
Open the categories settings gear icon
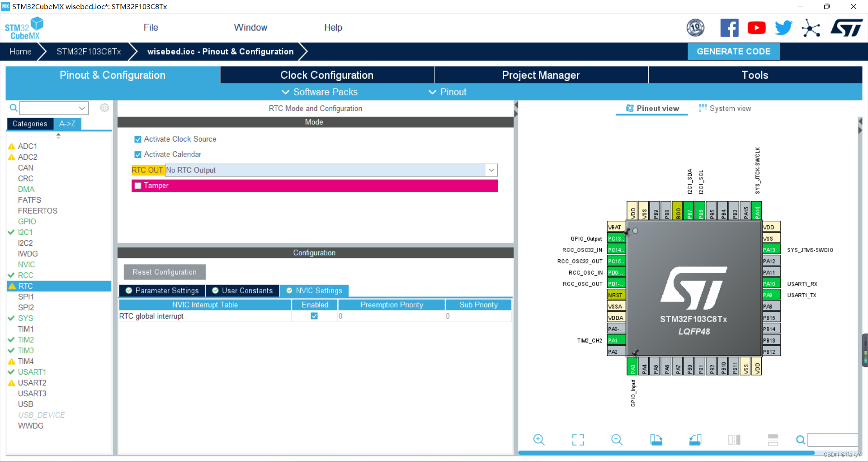(x=104, y=108)
